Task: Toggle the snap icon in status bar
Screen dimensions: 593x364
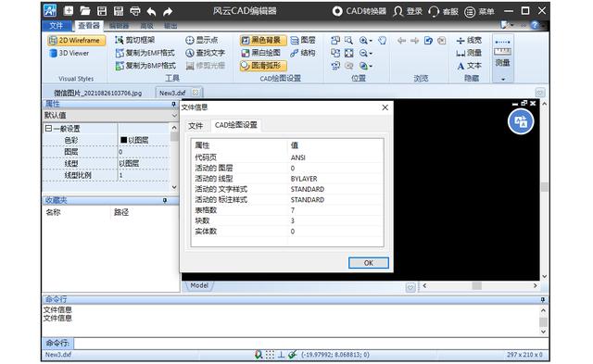Action: point(259,355)
